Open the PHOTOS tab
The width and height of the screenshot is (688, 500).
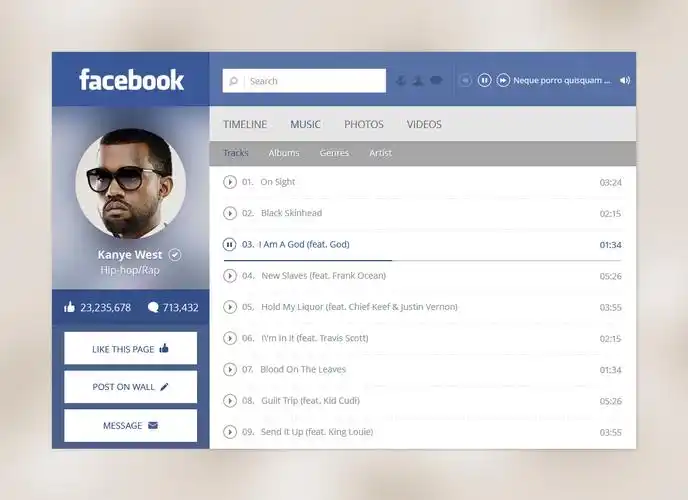point(364,125)
